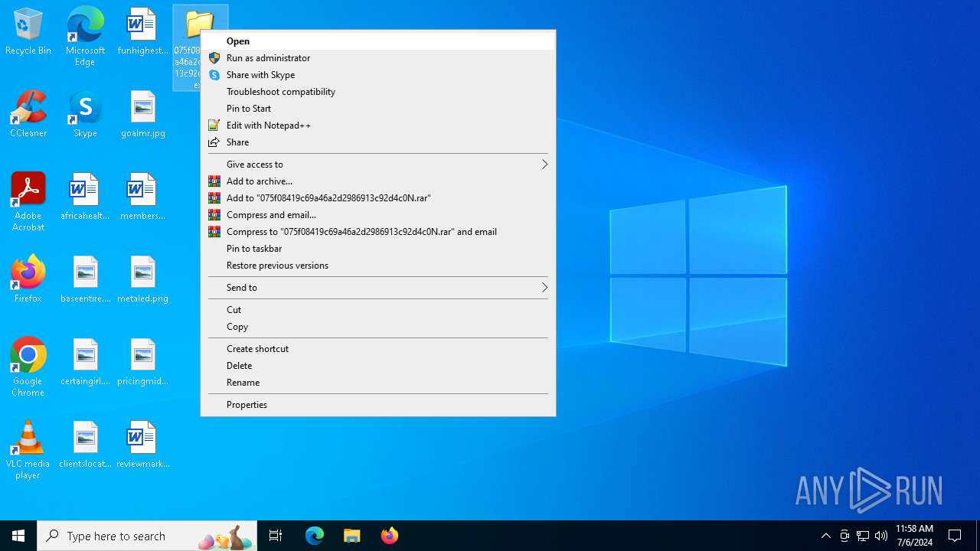Select the goalmr.jpg image file
Image resolution: width=980 pixels, height=551 pixels.
(x=142, y=115)
